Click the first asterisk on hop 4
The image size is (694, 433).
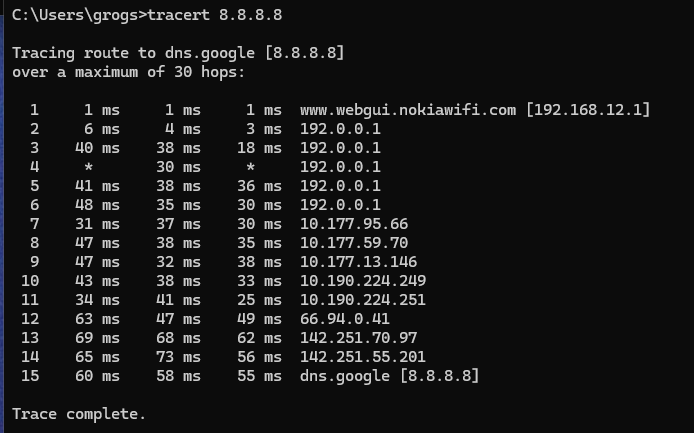(x=89, y=167)
